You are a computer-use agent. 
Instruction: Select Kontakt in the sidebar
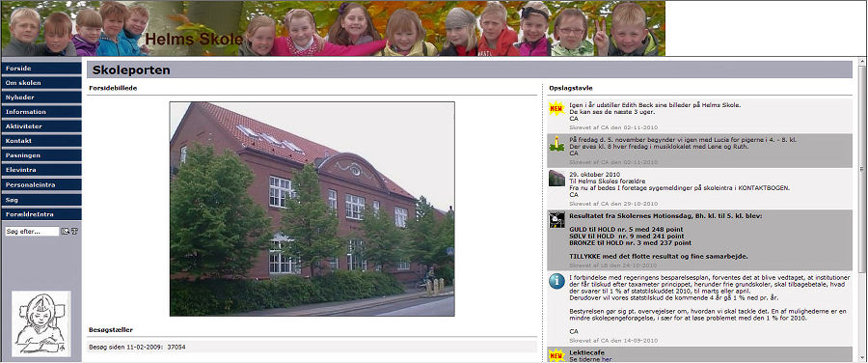(x=41, y=141)
